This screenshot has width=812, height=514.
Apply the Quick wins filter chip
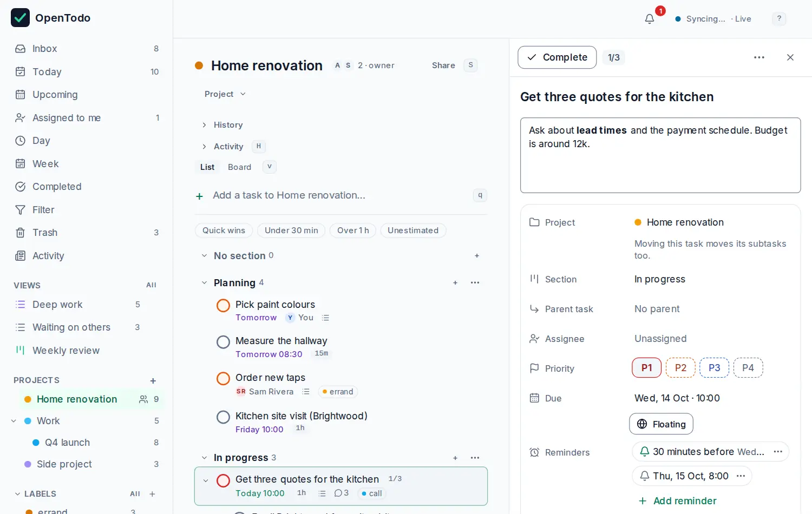pyautogui.click(x=224, y=230)
